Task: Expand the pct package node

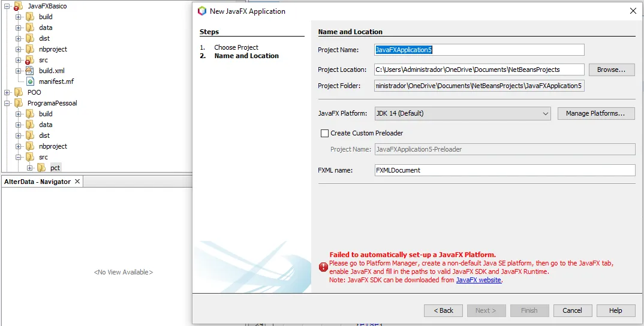Action: 29,168
